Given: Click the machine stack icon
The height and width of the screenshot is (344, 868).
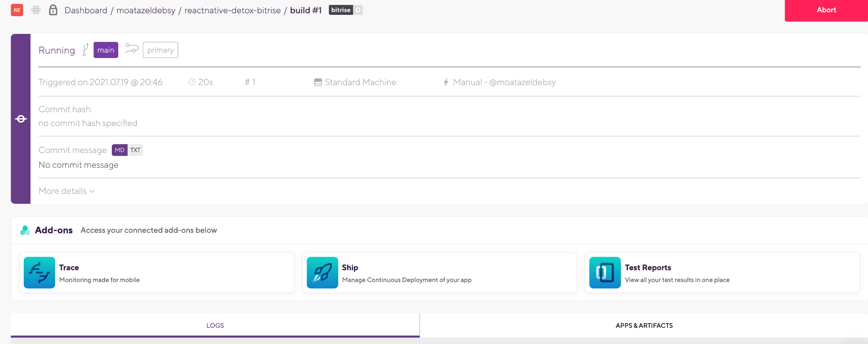Looking at the screenshot, I should pos(318,82).
